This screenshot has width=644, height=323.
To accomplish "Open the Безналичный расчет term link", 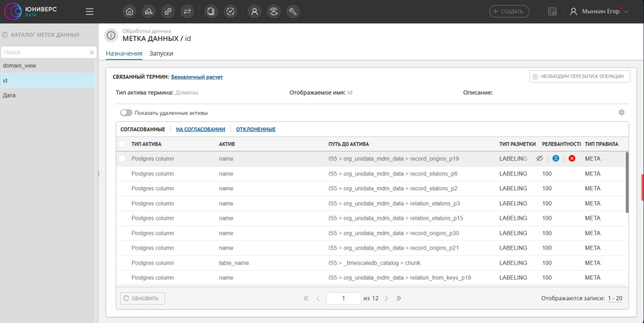I will click(x=197, y=77).
